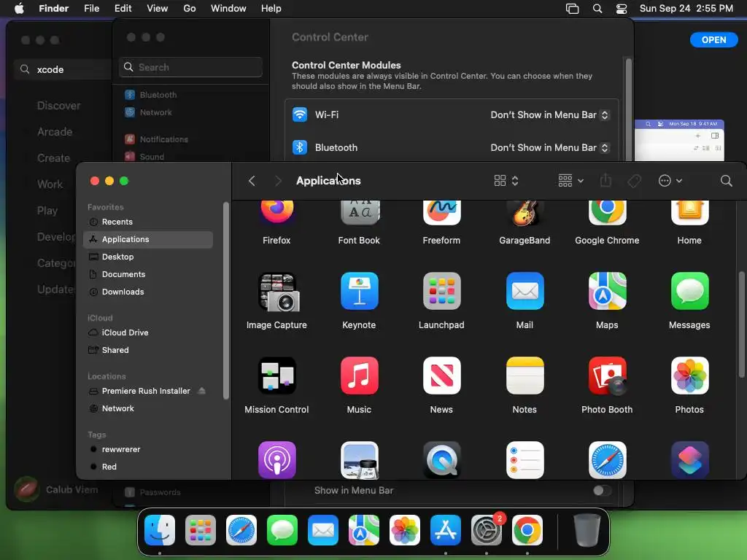Open Trash from the Dock

click(x=587, y=530)
